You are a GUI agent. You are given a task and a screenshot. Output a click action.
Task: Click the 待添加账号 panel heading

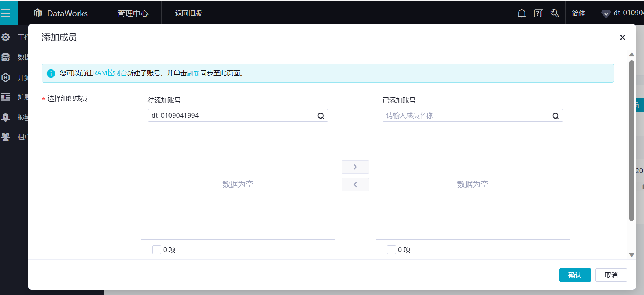click(x=164, y=100)
